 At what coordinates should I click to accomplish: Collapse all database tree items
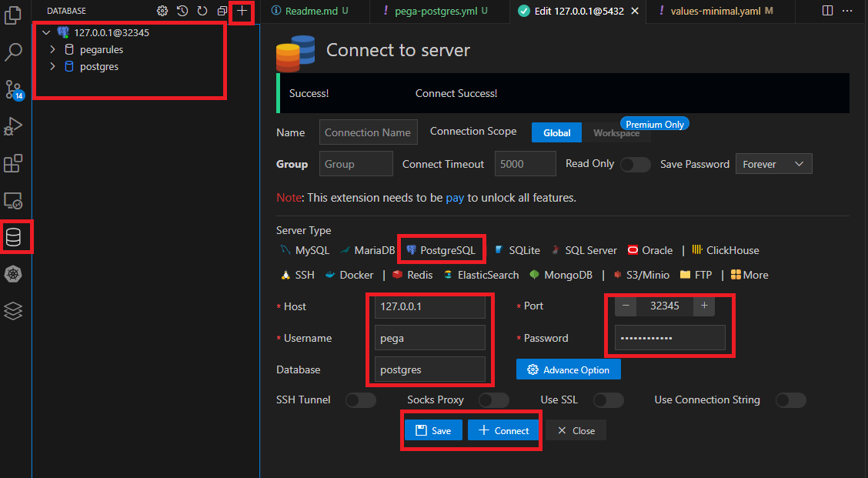click(222, 11)
